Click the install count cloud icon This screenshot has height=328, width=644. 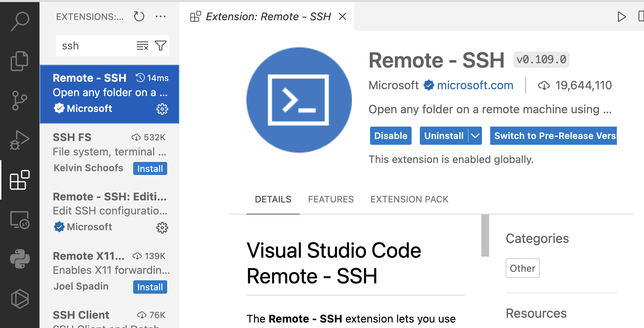(544, 85)
